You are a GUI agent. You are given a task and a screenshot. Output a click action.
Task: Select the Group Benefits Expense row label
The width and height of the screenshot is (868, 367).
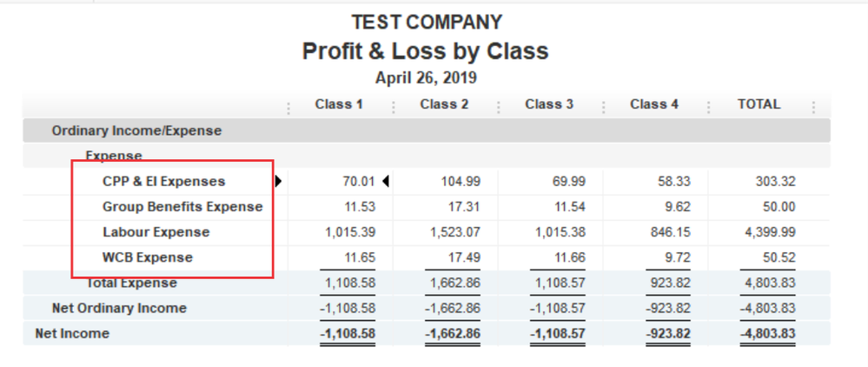[182, 207]
